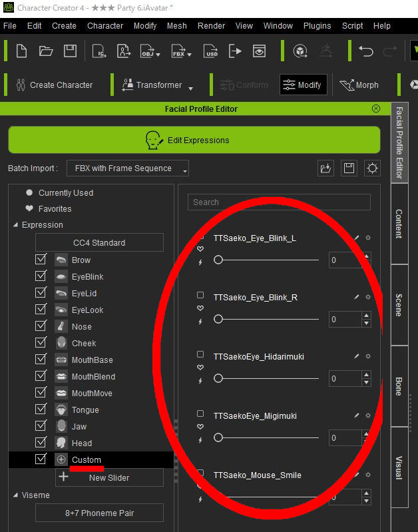Switch to the Visual side tab
418x532 pixels.
point(399,467)
